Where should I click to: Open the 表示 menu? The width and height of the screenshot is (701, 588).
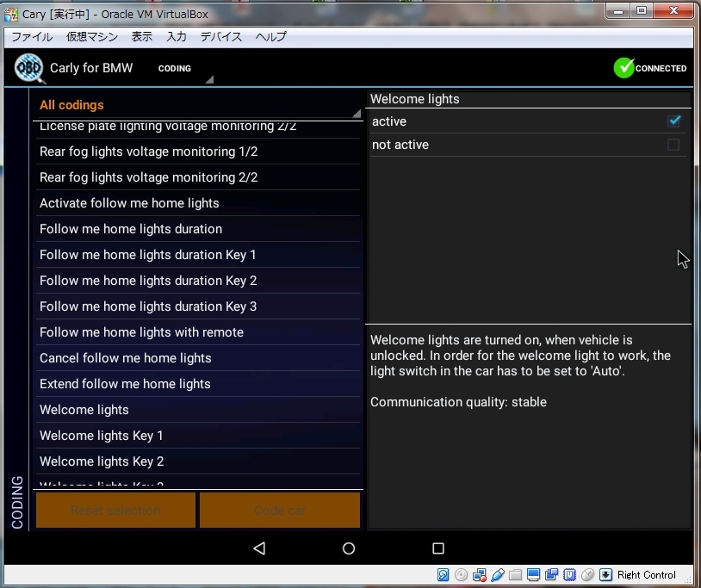(x=142, y=37)
